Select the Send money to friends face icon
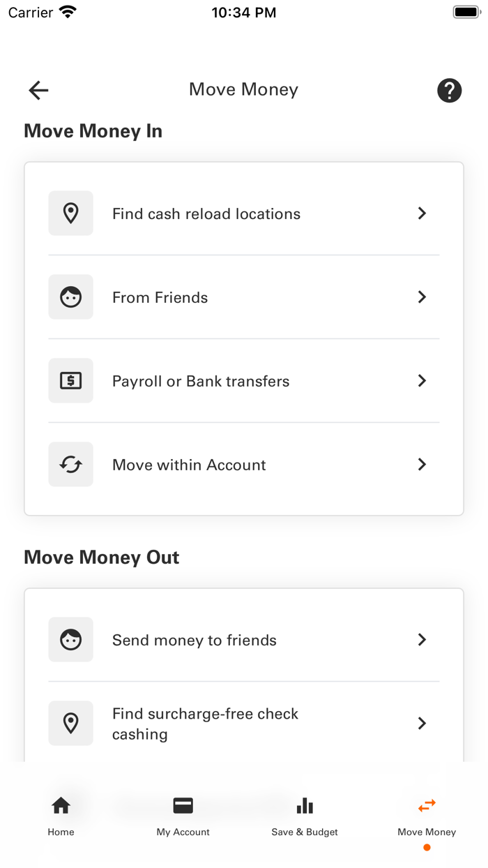Screen dimensions: 488x868 click(70, 639)
